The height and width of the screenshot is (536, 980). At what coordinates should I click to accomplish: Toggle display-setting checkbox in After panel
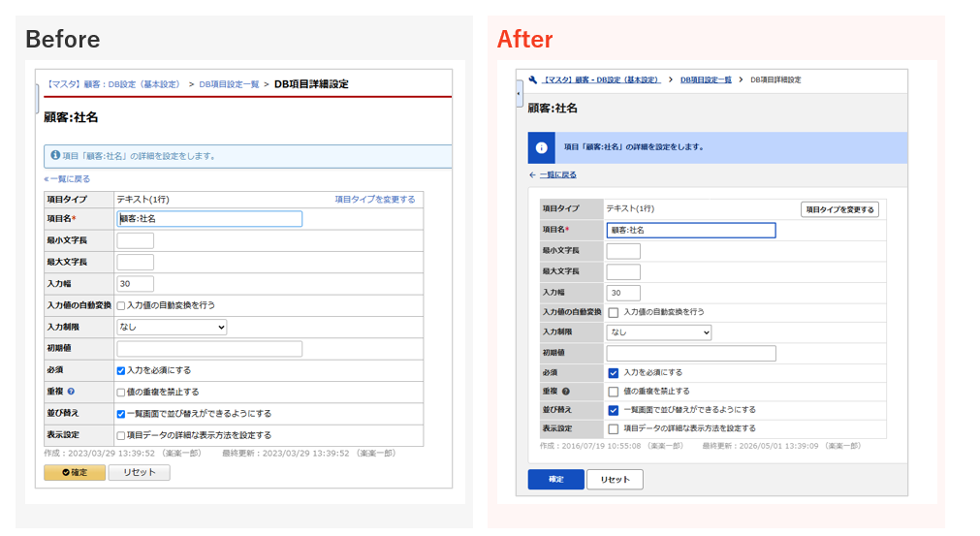point(614,429)
